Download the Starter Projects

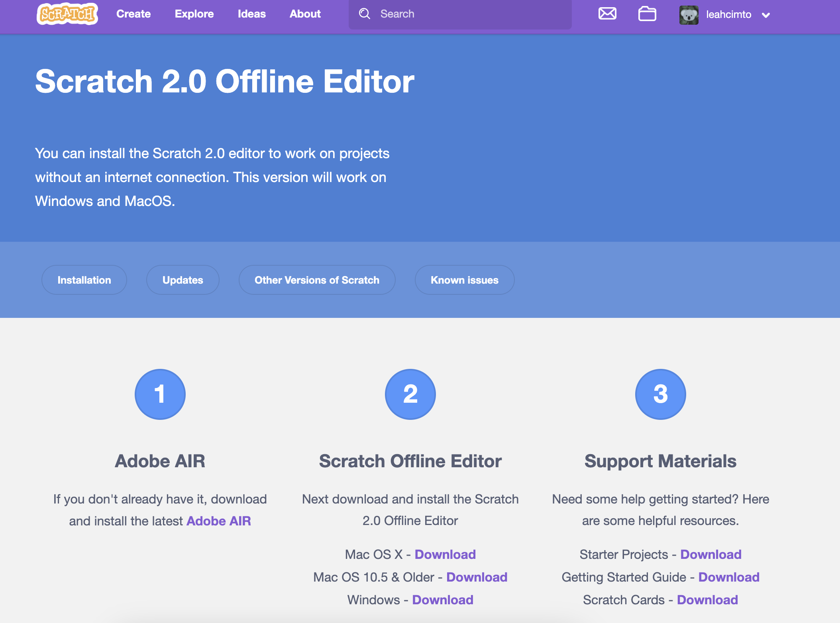pos(711,554)
